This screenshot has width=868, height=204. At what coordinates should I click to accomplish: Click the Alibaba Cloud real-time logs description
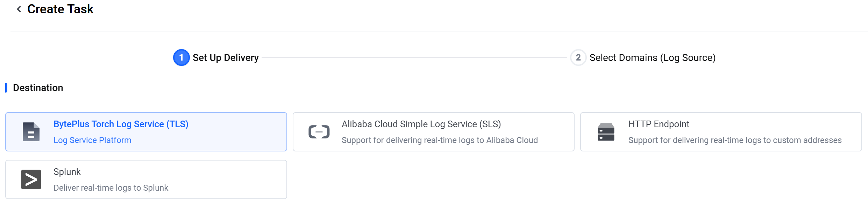(x=440, y=140)
